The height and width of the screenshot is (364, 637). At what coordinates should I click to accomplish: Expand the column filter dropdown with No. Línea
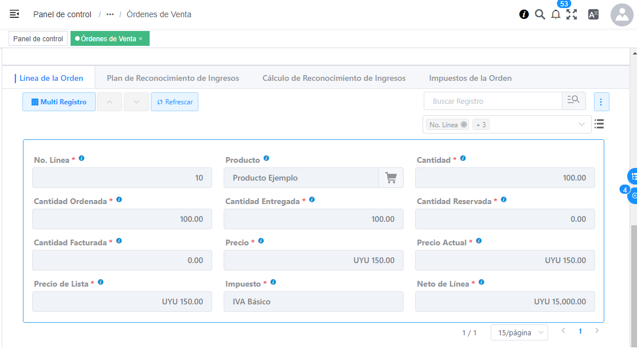(581, 124)
